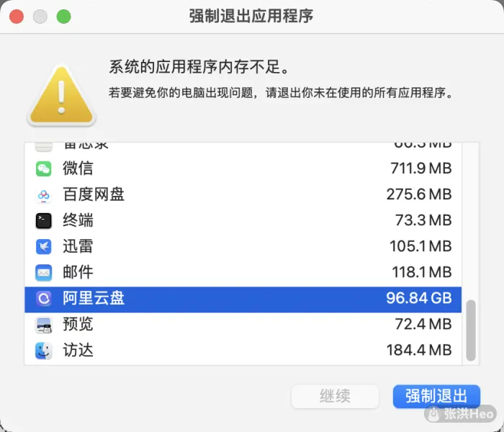Select the Terminal (终端) icon
Image resolution: width=504 pixels, height=432 pixels.
pyautogui.click(x=43, y=221)
